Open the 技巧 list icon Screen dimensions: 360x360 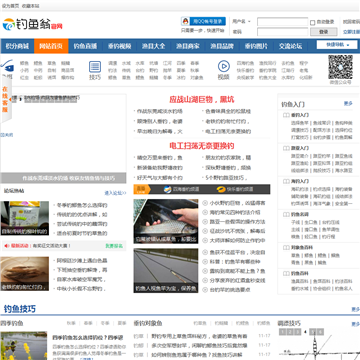[x=95, y=67]
